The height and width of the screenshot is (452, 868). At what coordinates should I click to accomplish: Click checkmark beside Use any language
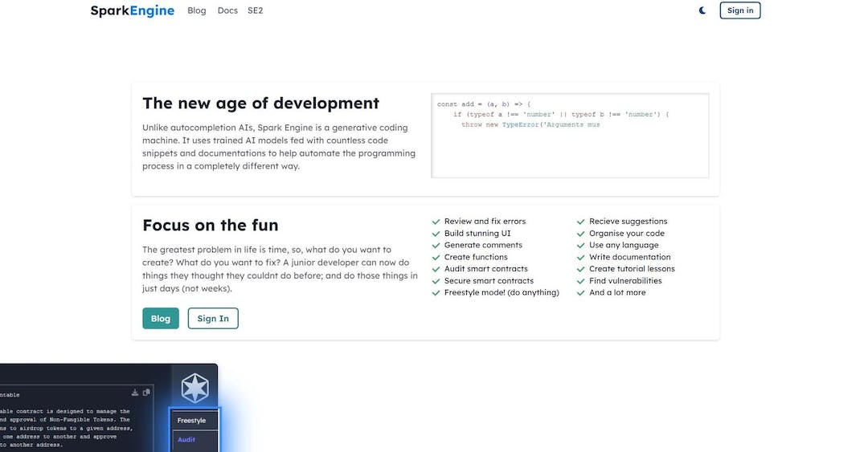click(x=581, y=245)
